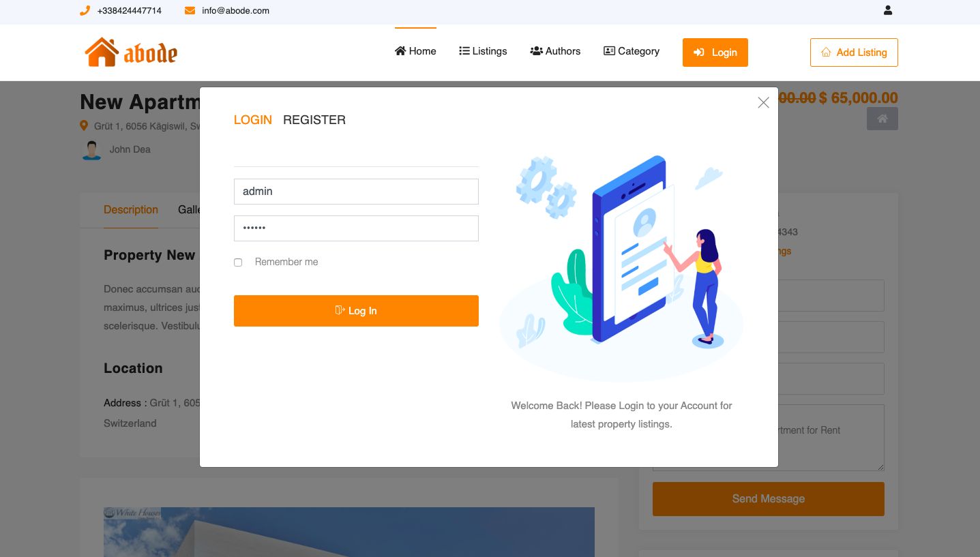This screenshot has height=557, width=980.
Task: Click the abode house logo
Action: click(131, 52)
